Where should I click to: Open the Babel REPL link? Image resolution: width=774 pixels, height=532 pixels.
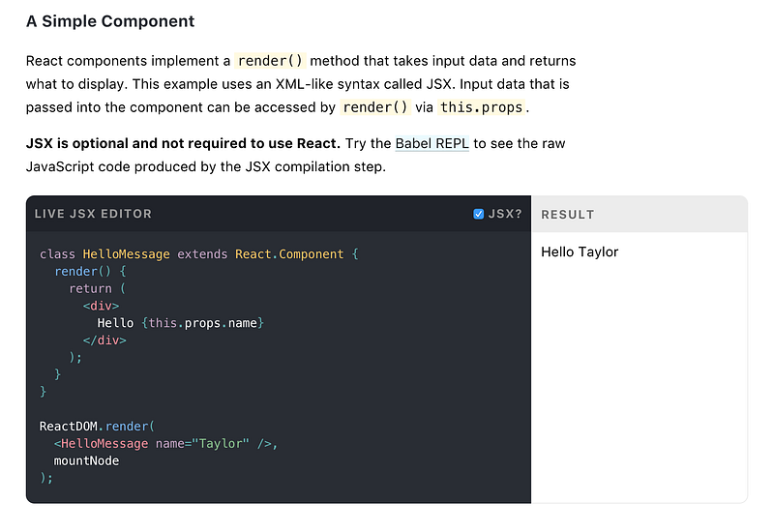[x=432, y=143]
